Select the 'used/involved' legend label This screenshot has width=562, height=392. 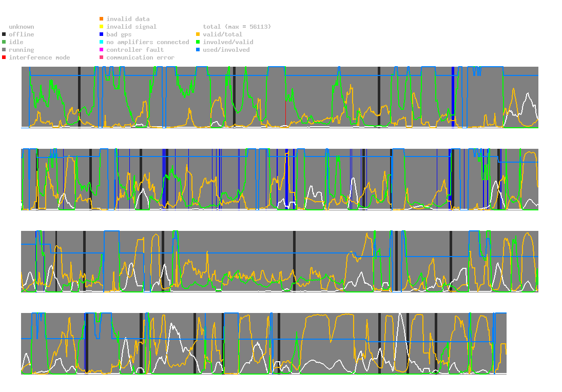[x=226, y=50]
